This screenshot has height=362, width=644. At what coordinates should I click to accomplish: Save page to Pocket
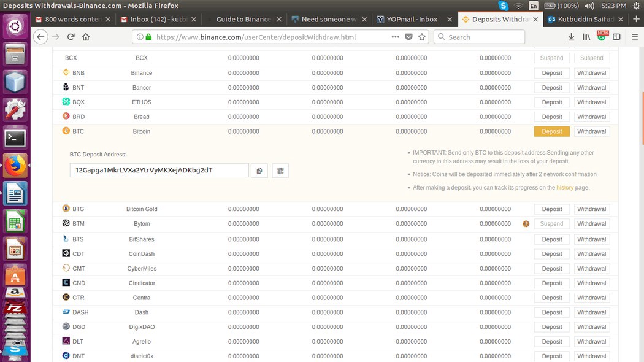click(409, 37)
